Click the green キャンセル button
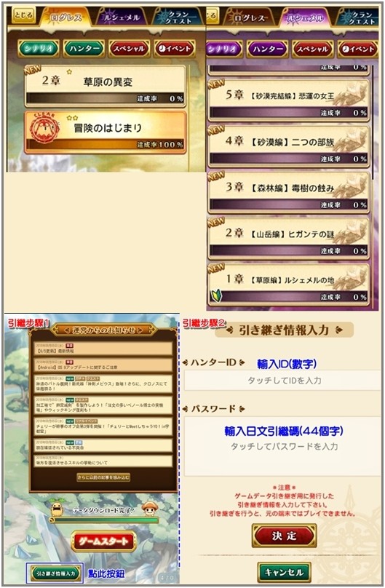 tap(284, 572)
